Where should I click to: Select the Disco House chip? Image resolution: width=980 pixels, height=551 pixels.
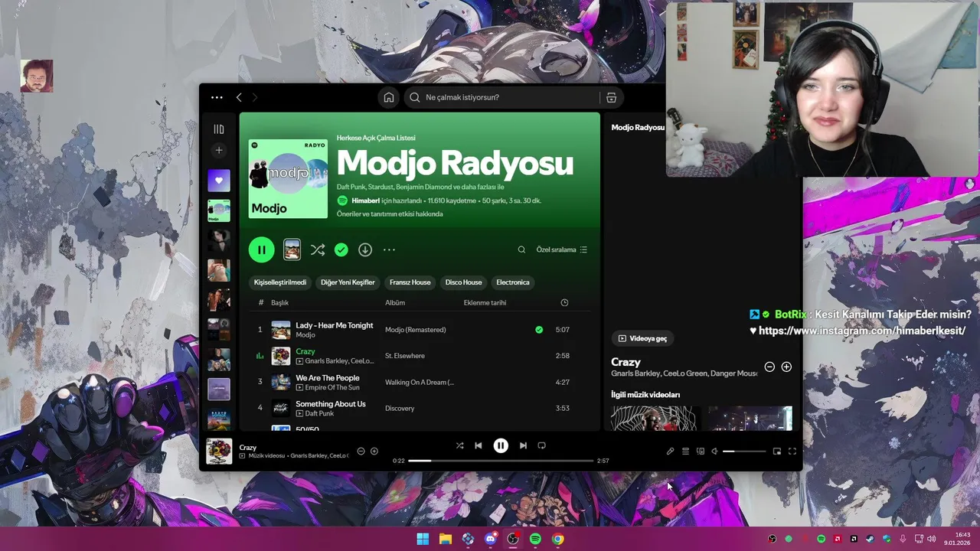coord(464,282)
